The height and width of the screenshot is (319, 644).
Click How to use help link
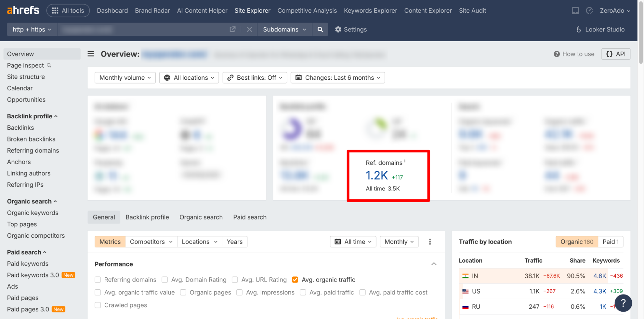pos(574,54)
